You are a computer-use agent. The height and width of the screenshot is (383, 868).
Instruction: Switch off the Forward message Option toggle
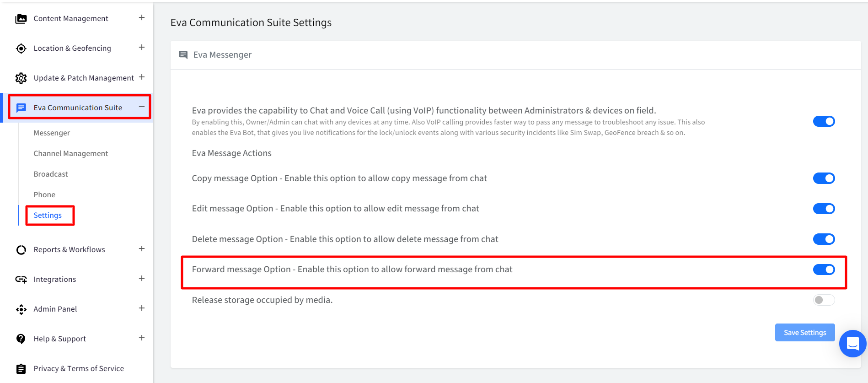(824, 270)
